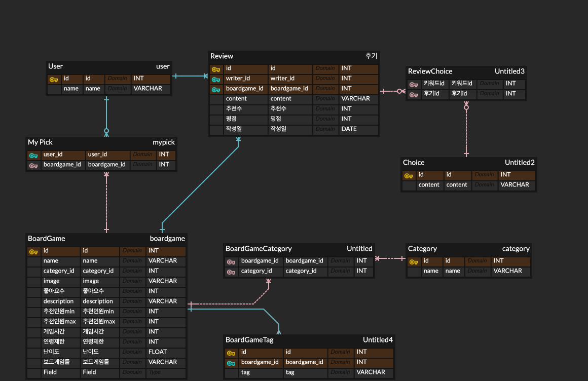Click 'Untitled' in BoardGameCategory header
588x381 pixels.
(x=359, y=249)
